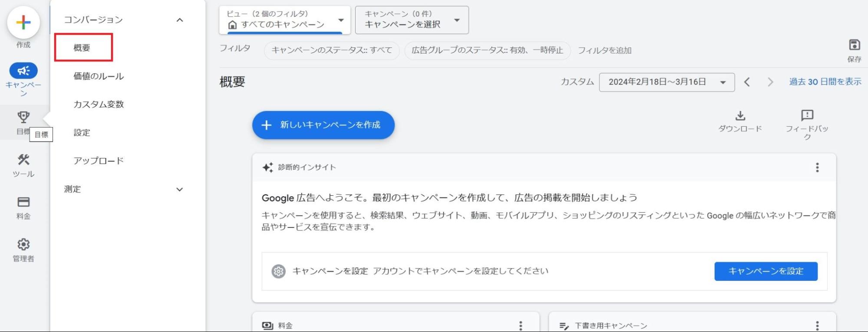Click the ダウンロード arrow icon
This screenshot has width=868, height=332.
click(x=740, y=115)
